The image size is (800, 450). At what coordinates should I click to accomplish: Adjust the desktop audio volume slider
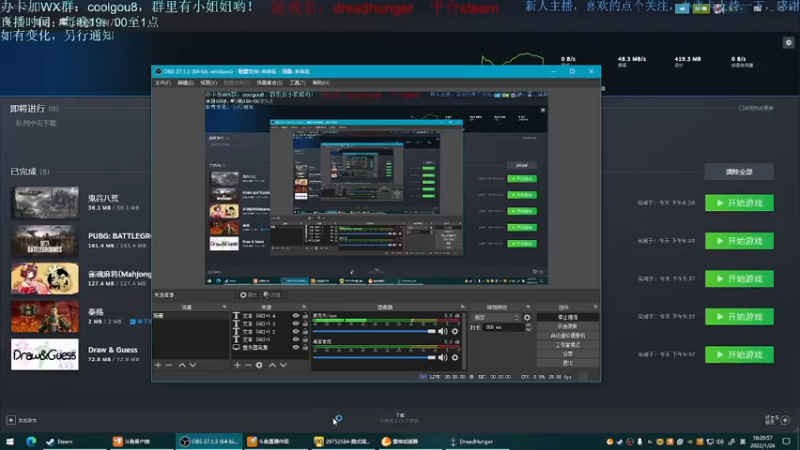374,357
